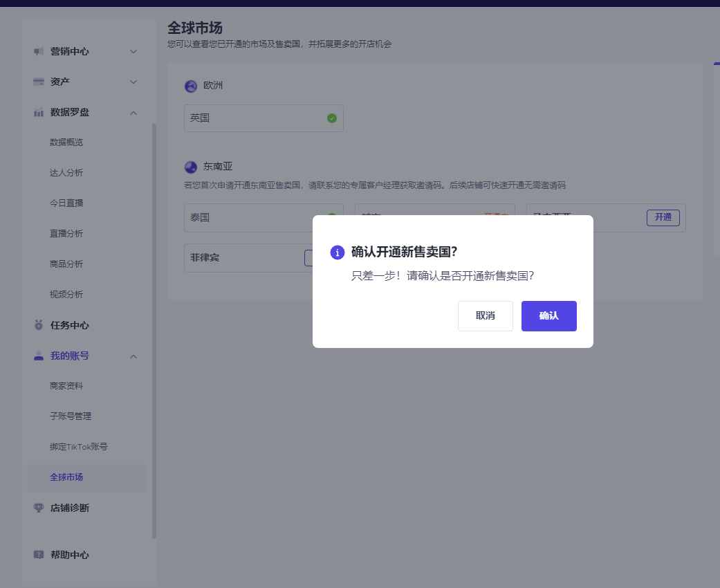The height and width of the screenshot is (588, 720).
Task: Click the 资产 card icon
Action: (39, 82)
